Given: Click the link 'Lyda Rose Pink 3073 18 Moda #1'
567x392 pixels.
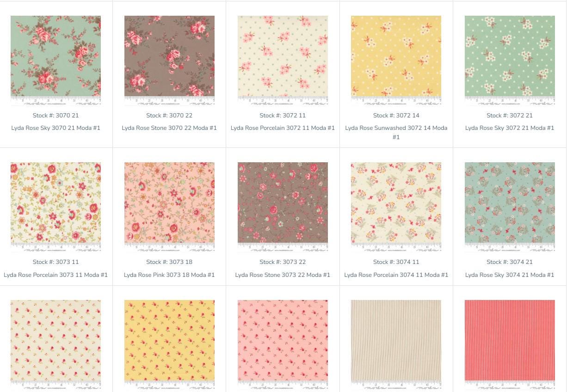Looking at the screenshot, I should pos(169,275).
